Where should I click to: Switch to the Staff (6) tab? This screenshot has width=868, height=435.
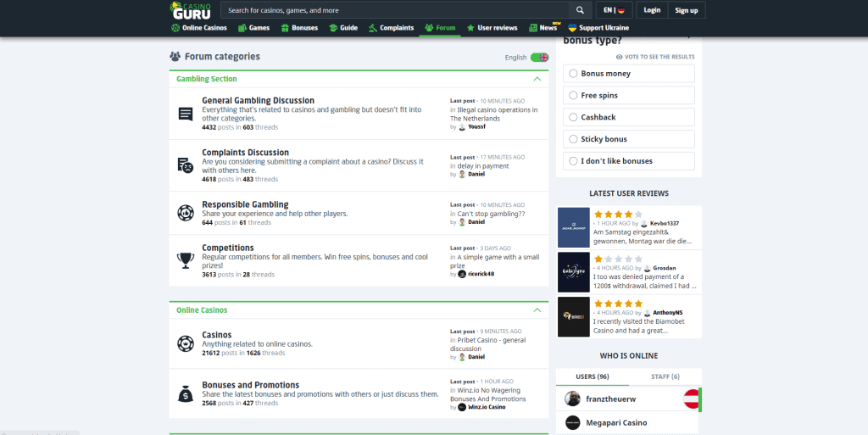(665, 376)
